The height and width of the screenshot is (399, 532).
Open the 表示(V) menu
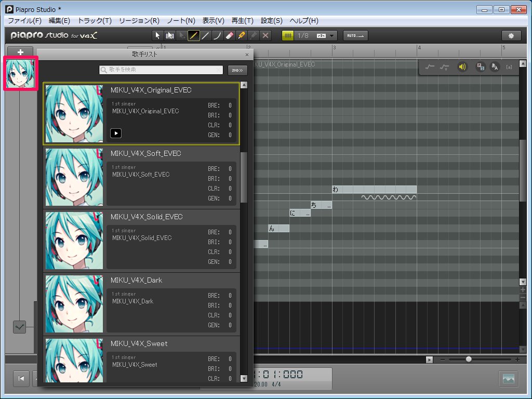click(x=214, y=21)
